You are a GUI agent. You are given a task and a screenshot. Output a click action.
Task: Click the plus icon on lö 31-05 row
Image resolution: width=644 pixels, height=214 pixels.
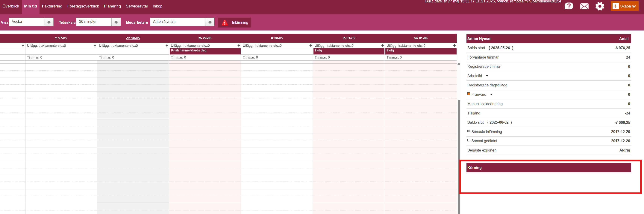383,45
